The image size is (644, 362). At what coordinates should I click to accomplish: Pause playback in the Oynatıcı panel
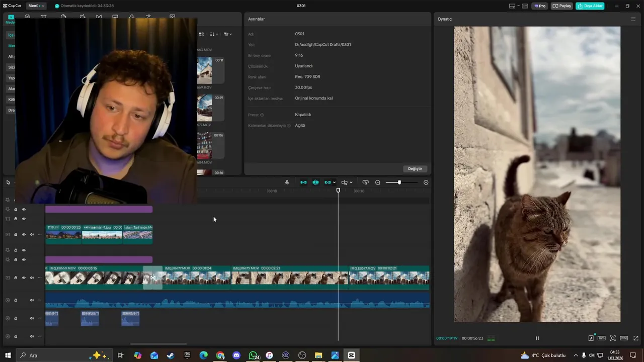[537, 338]
